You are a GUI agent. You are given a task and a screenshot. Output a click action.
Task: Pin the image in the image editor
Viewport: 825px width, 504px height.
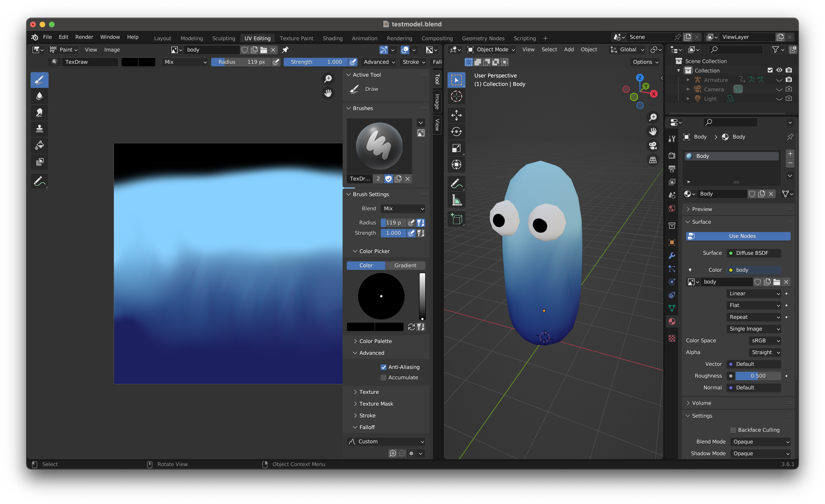[x=285, y=50]
